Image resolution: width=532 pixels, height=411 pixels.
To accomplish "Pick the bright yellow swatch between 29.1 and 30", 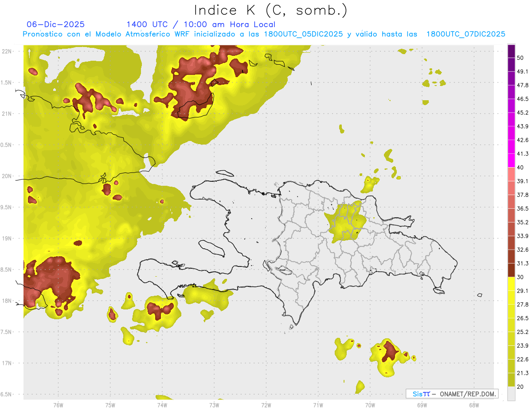I will [x=512, y=284].
